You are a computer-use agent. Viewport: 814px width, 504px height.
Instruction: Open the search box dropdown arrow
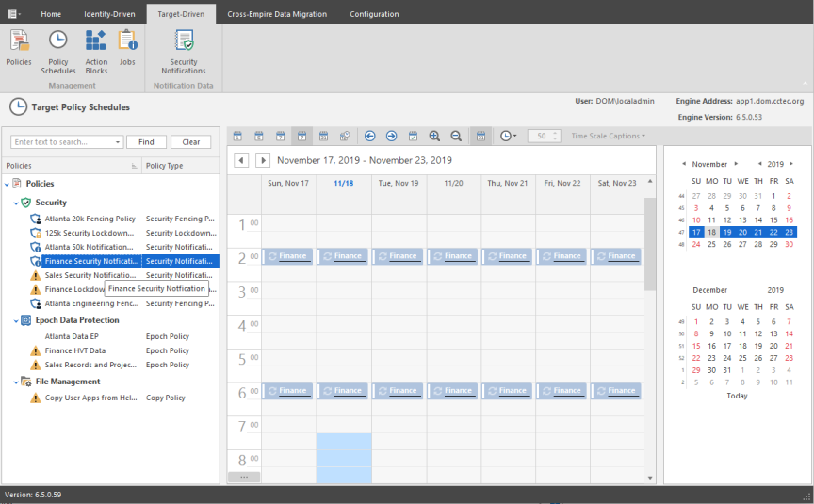click(x=118, y=142)
